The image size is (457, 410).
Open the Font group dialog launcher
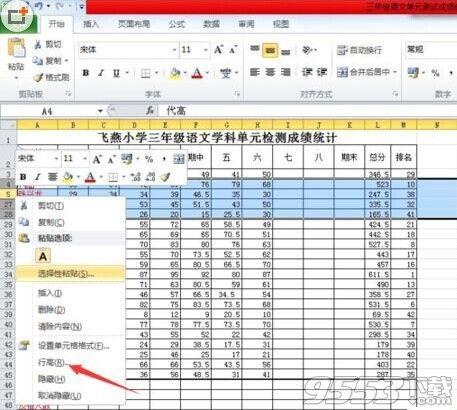[237, 94]
